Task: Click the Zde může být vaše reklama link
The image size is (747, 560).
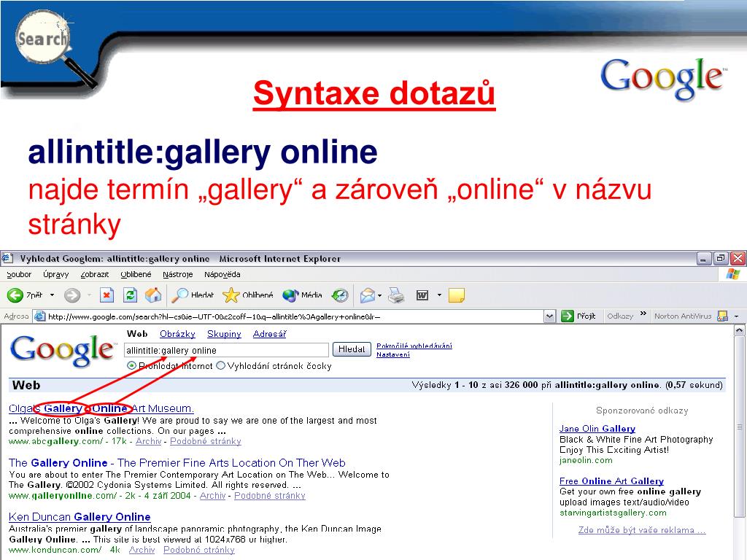Action: pyautogui.click(x=642, y=530)
